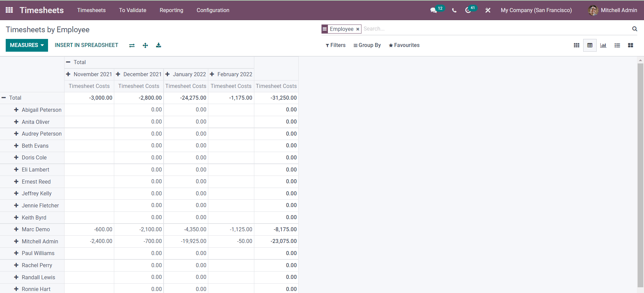Click INSERT IN SPREADSHEET button

[86, 45]
